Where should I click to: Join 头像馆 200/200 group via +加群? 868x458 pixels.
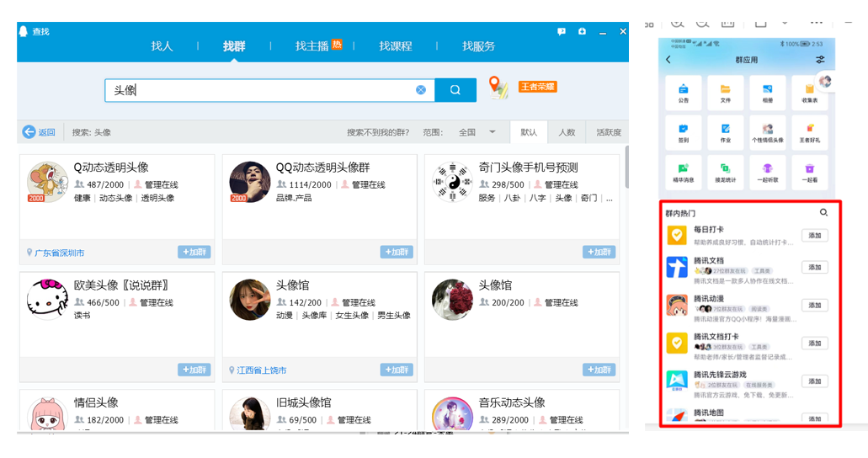599,370
